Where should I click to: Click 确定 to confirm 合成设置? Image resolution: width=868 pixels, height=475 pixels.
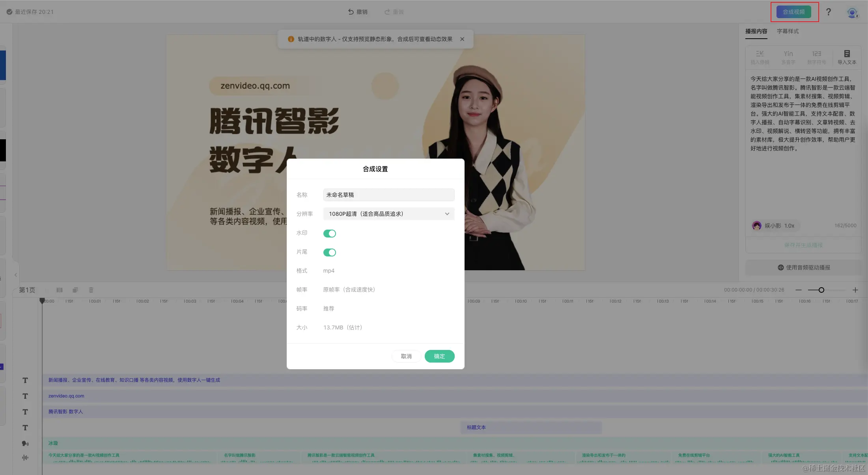439,356
